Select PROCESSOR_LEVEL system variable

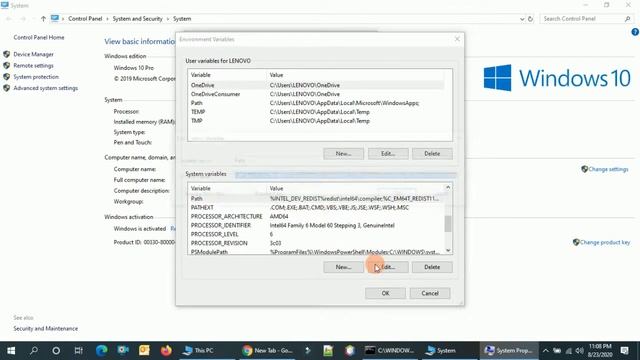click(316, 234)
